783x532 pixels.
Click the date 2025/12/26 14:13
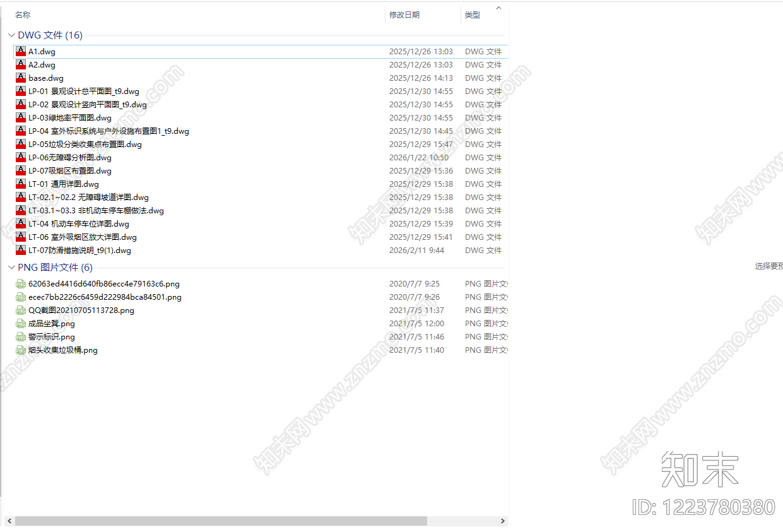pyautogui.click(x=421, y=78)
